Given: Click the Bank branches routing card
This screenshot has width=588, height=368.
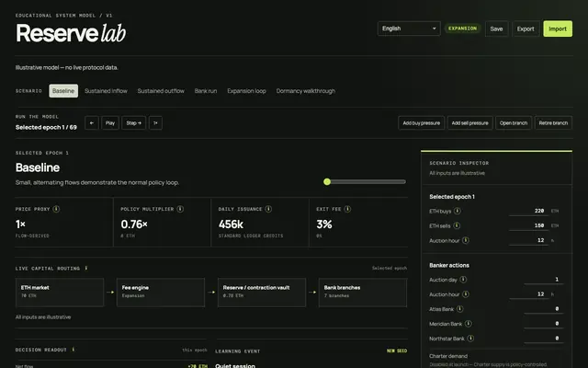Looking at the screenshot, I should tap(363, 293).
